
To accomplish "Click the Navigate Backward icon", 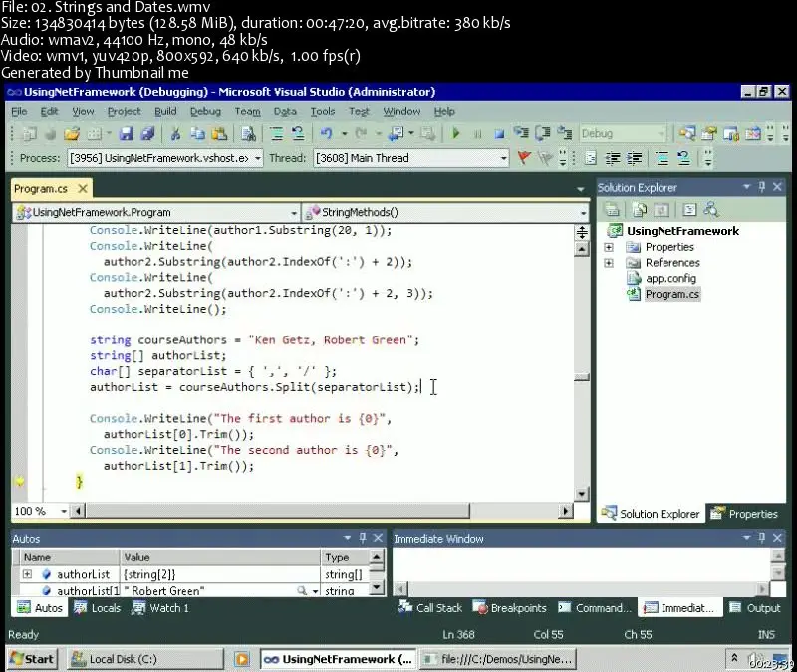I will click(x=395, y=134).
